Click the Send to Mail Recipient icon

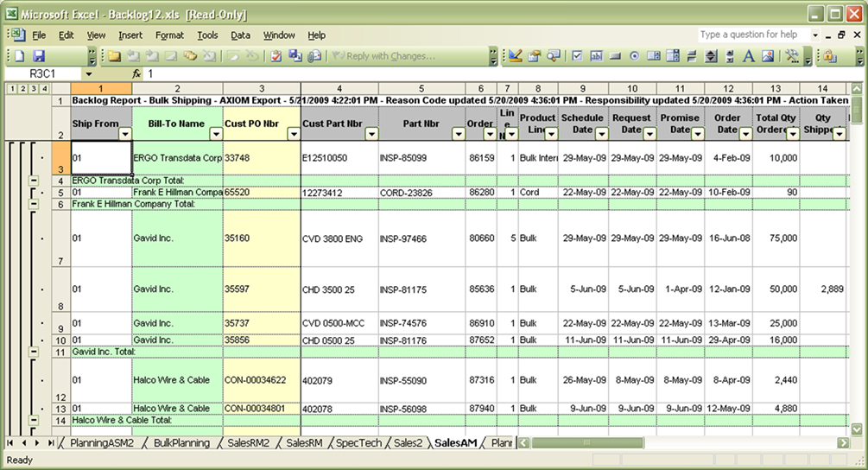(x=314, y=56)
